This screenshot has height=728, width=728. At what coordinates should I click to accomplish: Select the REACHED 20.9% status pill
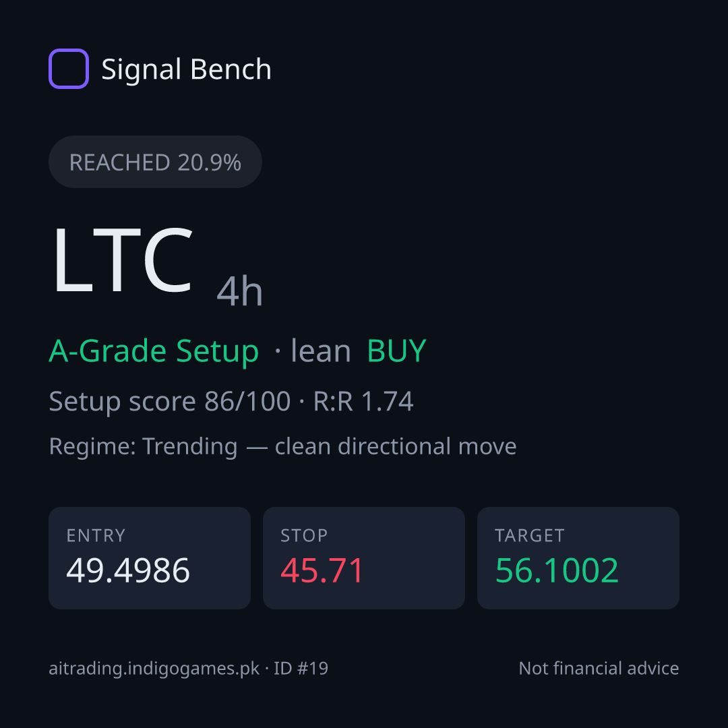155,162
